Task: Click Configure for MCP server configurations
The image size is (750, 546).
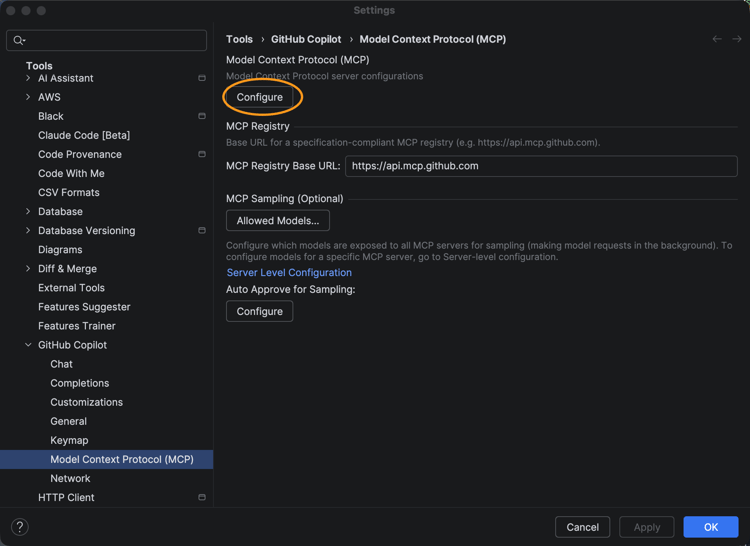Action: coord(259,97)
